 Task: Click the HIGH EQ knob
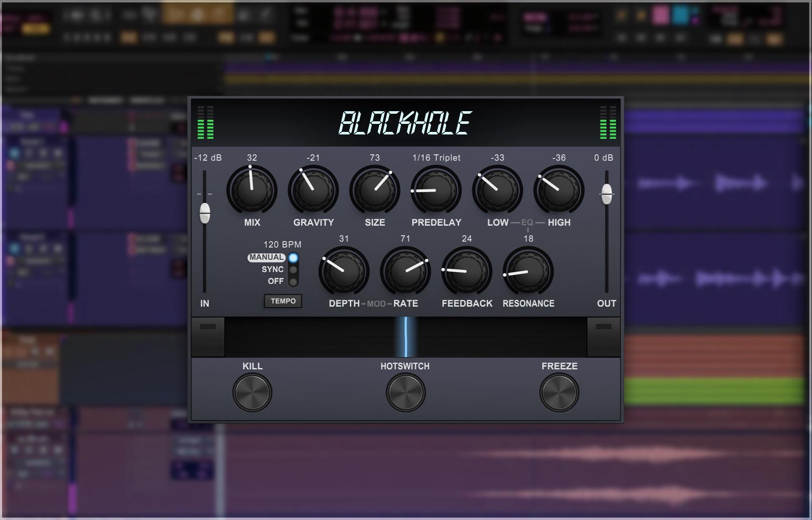tap(559, 190)
